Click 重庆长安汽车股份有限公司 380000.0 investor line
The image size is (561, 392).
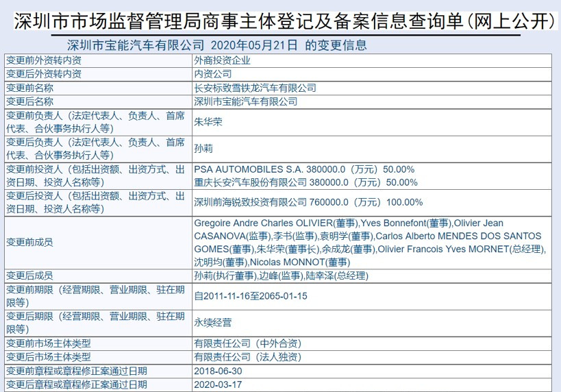[306, 182]
